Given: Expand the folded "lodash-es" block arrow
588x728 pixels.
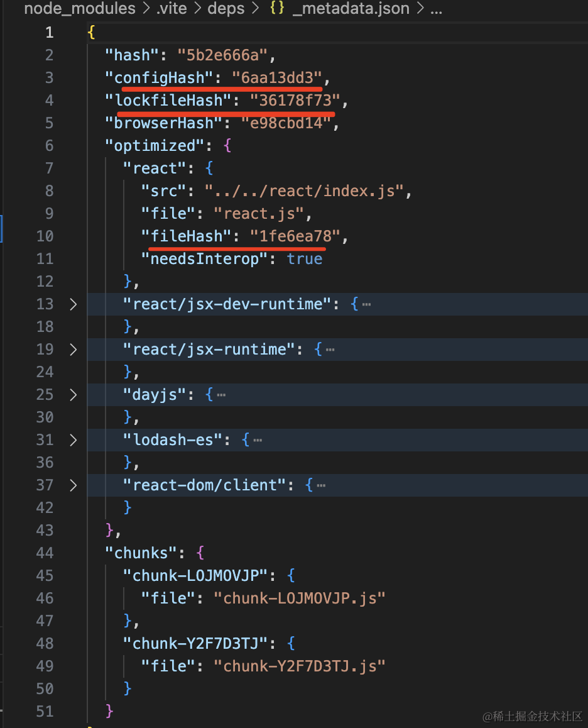Looking at the screenshot, I should tap(73, 440).
